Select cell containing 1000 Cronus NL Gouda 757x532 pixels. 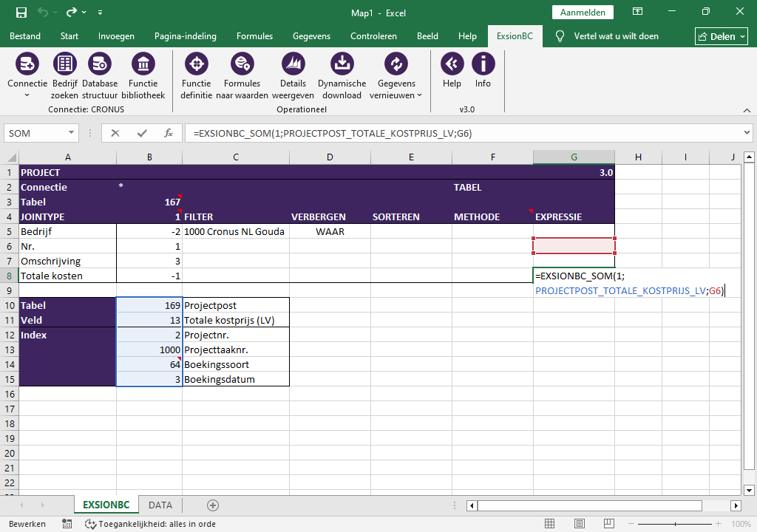(x=236, y=232)
